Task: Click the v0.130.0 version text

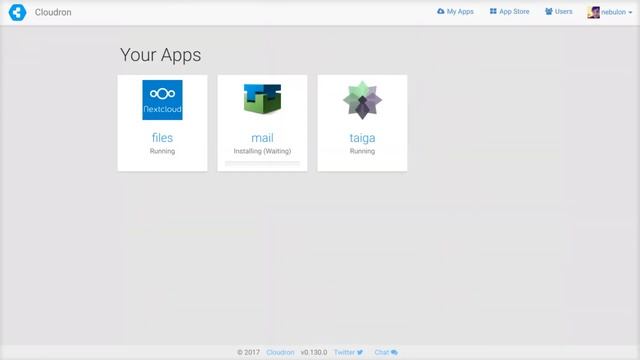Action: (314, 352)
